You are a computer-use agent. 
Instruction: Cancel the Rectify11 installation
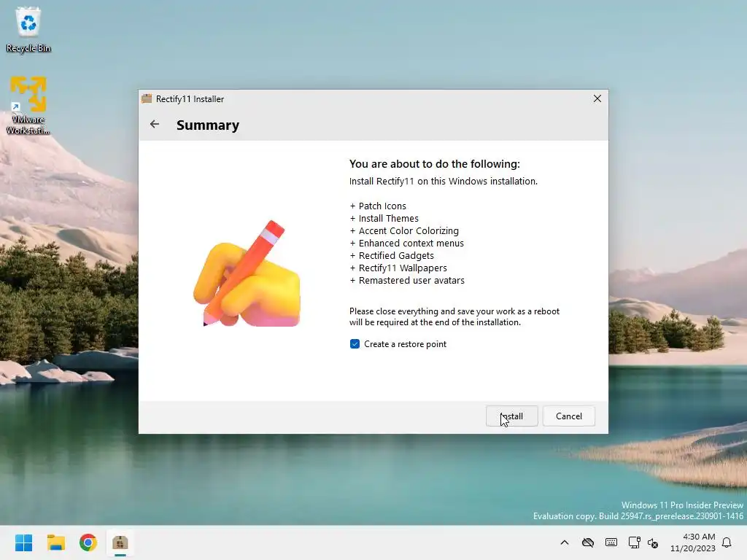point(569,416)
